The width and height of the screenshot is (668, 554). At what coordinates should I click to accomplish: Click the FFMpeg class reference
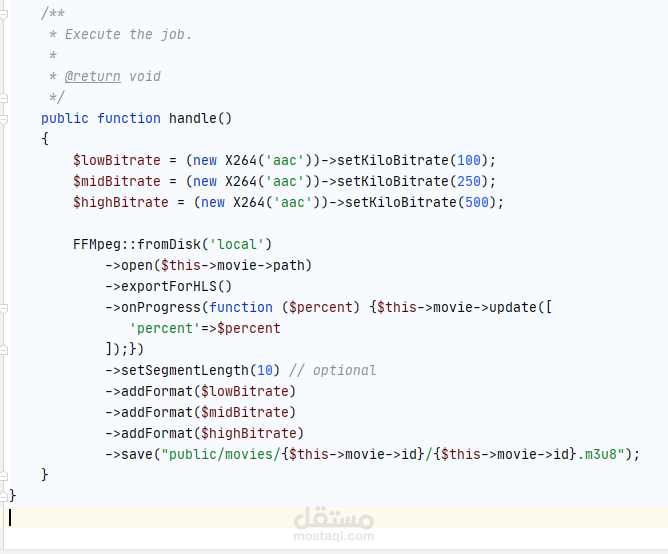click(x=97, y=244)
